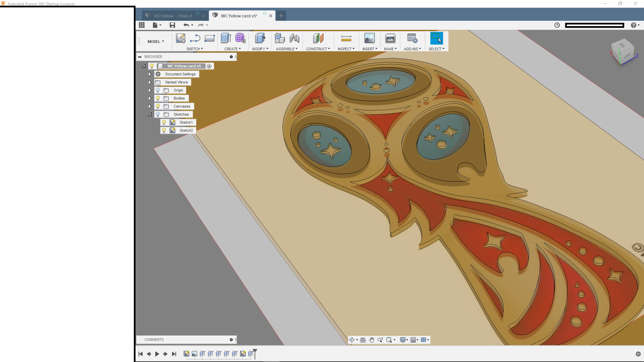Click the Make 3D print icon

coord(390,38)
